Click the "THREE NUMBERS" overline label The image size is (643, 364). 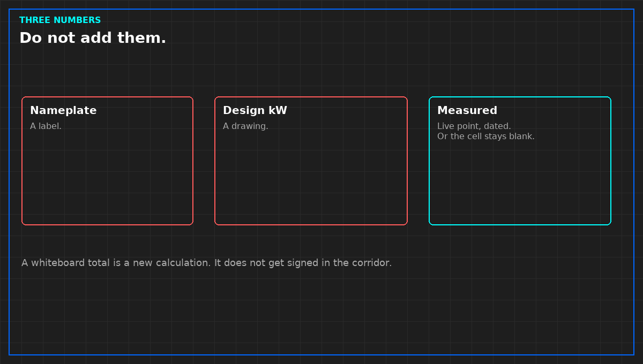[x=60, y=20]
